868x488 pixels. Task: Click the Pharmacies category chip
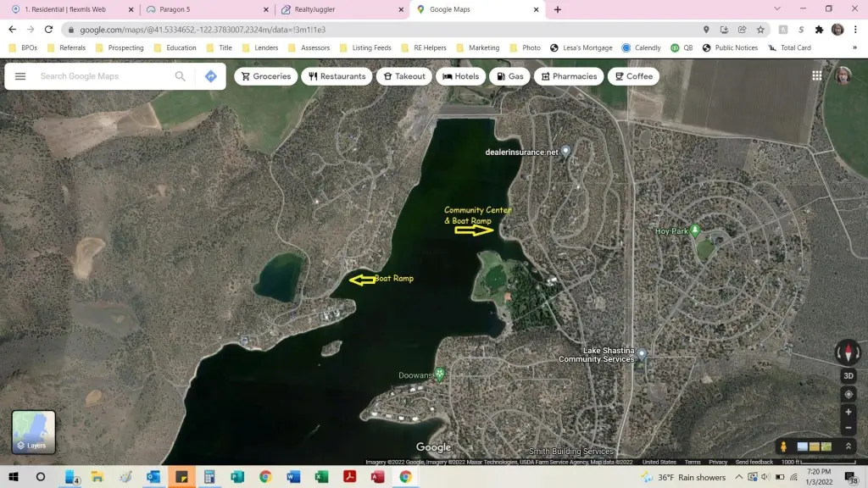tap(569, 76)
